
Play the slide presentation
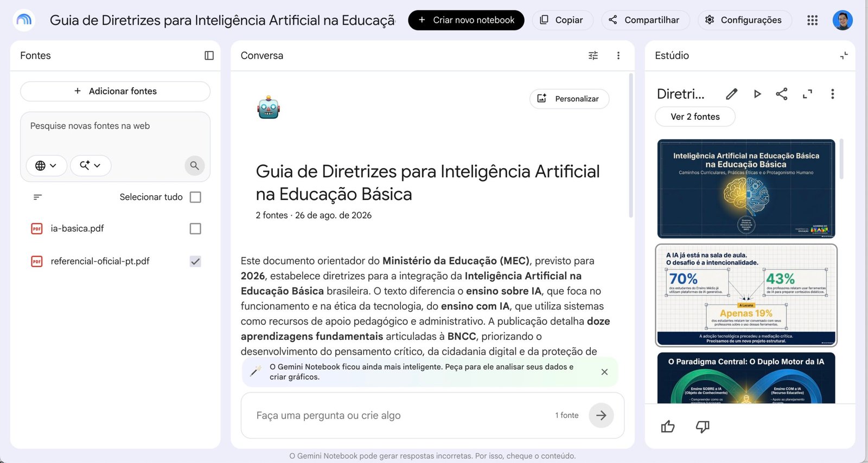(757, 94)
